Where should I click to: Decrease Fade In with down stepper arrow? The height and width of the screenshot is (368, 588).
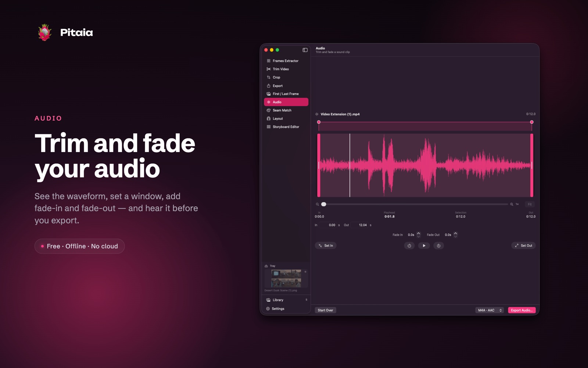(x=419, y=236)
